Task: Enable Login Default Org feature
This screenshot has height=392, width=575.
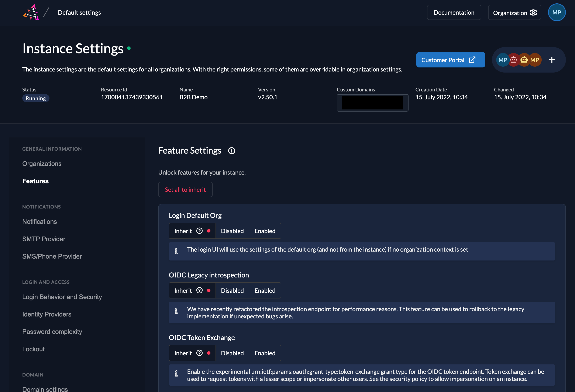Action: coord(265,231)
